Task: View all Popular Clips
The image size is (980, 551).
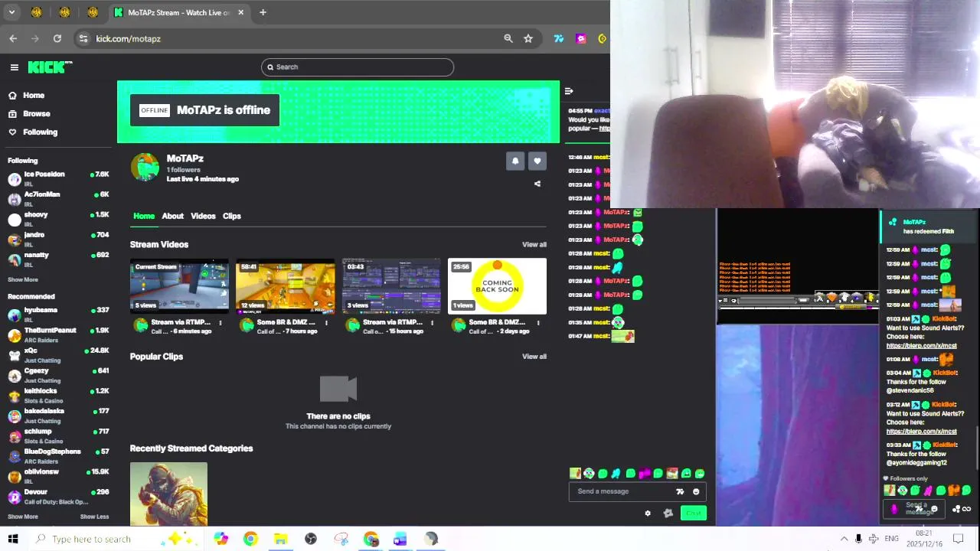Action: coord(534,357)
